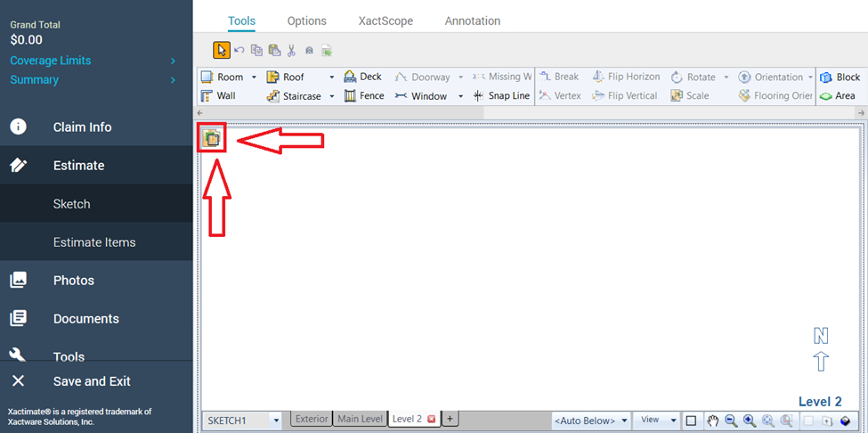868x433 pixels.
Task: Undo the last sketch action
Action: click(239, 51)
